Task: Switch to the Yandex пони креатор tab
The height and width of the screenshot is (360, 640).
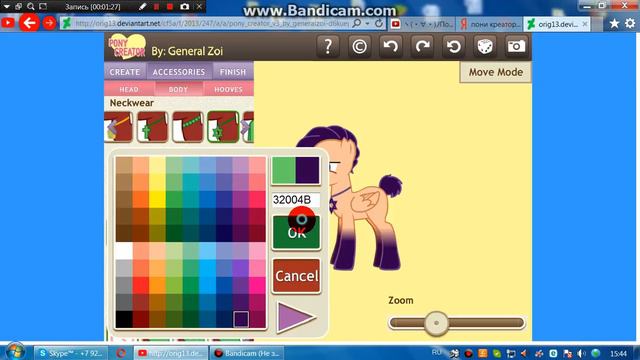Action: pos(489,24)
